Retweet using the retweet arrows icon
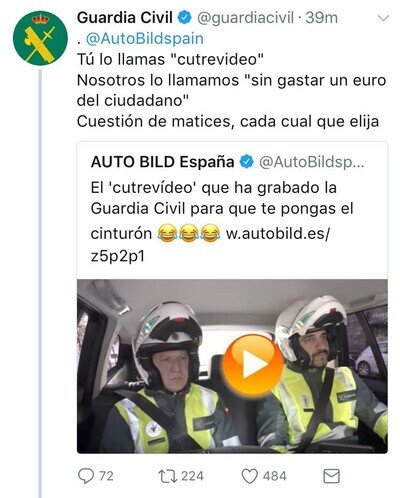This screenshot has height=498, width=400. pyautogui.click(x=168, y=476)
